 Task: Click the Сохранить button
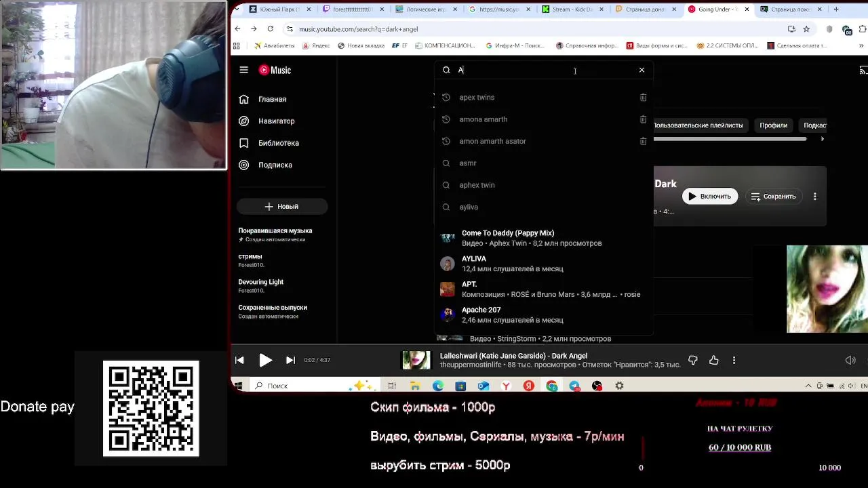773,197
